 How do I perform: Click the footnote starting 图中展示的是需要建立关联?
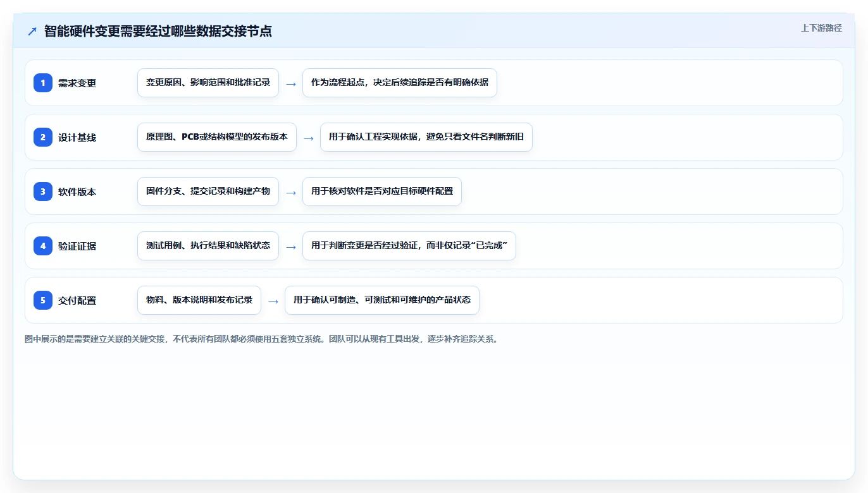261,339
